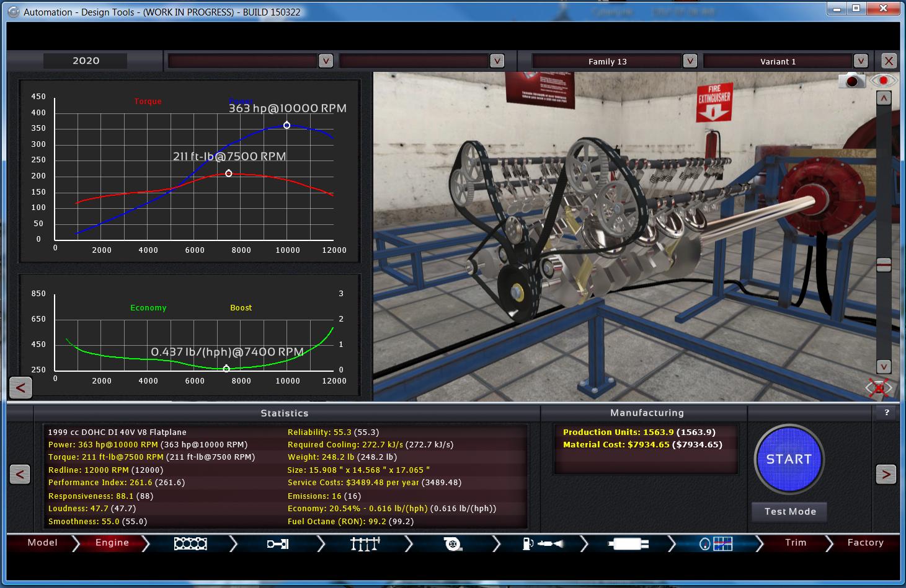Click the Material Cost: $7934.65 value
Screen dimensions: 906x588
click(642, 445)
